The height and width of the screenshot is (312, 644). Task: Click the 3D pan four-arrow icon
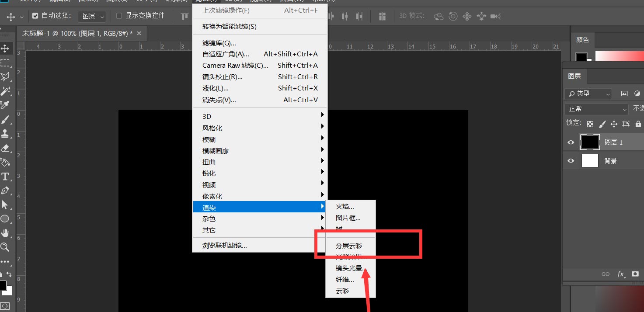click(467, 17)
